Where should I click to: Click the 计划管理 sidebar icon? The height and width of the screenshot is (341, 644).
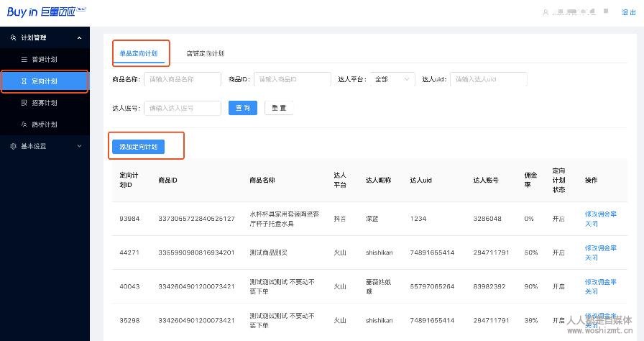pos(13,37)
